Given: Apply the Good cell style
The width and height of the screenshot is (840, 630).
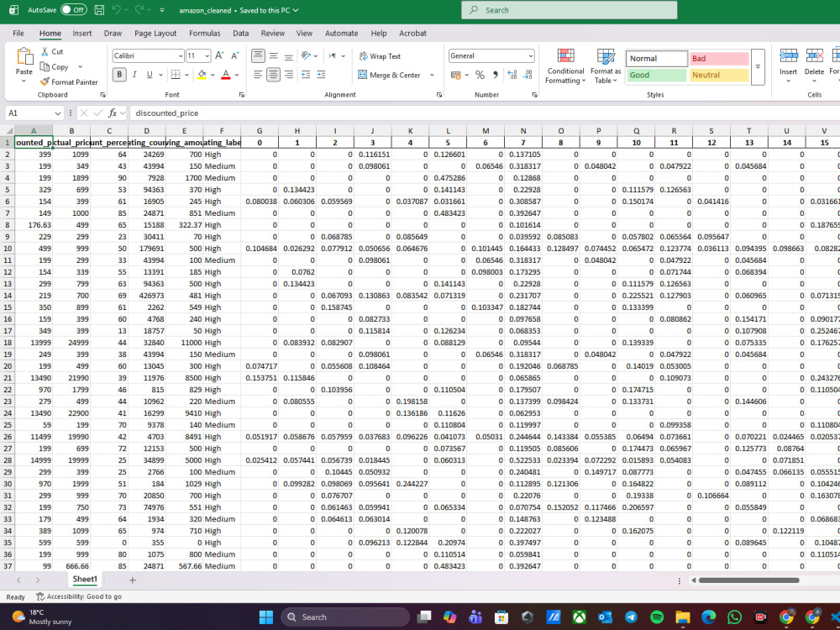Looking at the screenshot, I should click(657, 75).
